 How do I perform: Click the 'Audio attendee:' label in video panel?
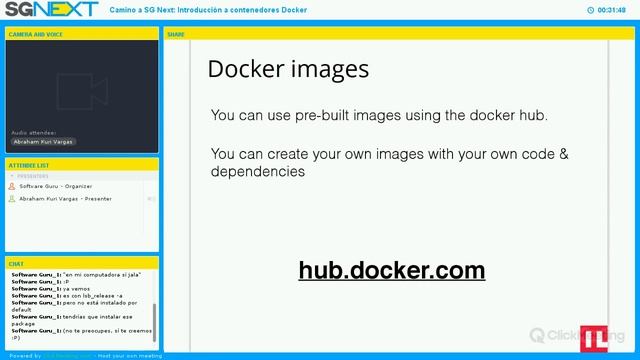point(33,133)
